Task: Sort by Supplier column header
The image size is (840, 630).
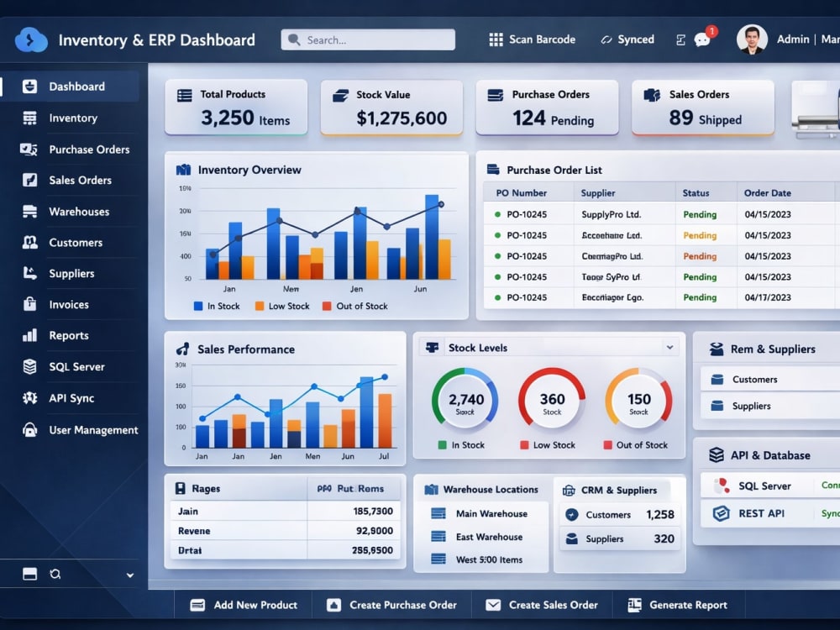Action: point(598,193)
